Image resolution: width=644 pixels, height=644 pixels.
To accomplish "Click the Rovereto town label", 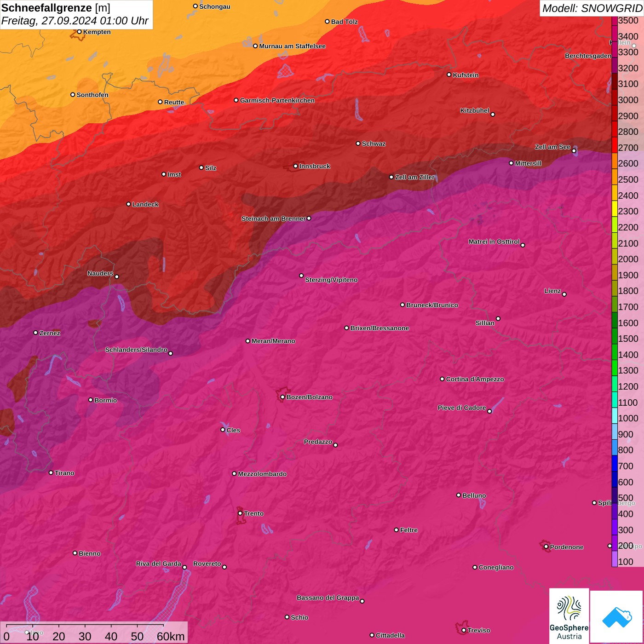I will tap(207, 563).
